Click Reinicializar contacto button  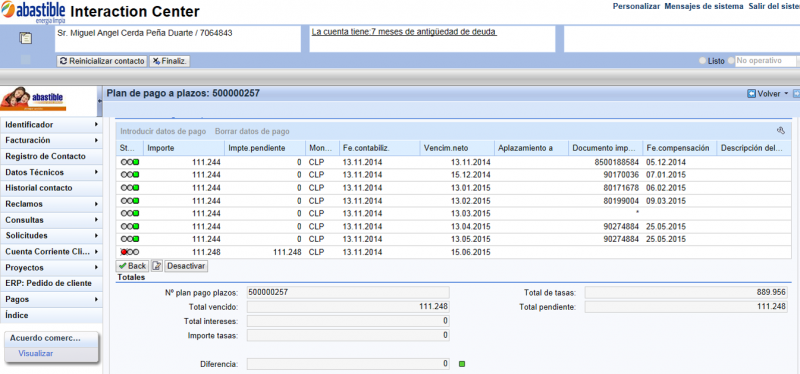click(102, 61)
